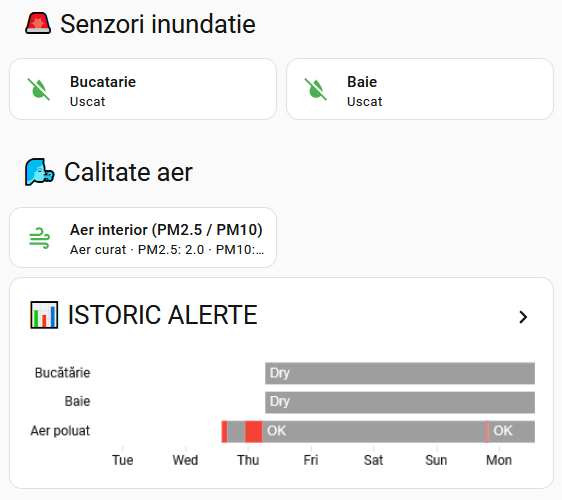The height and width of the screenshot is (500, 562).
Task: Click the Thu axis label
Action: [x=248, y=460]
